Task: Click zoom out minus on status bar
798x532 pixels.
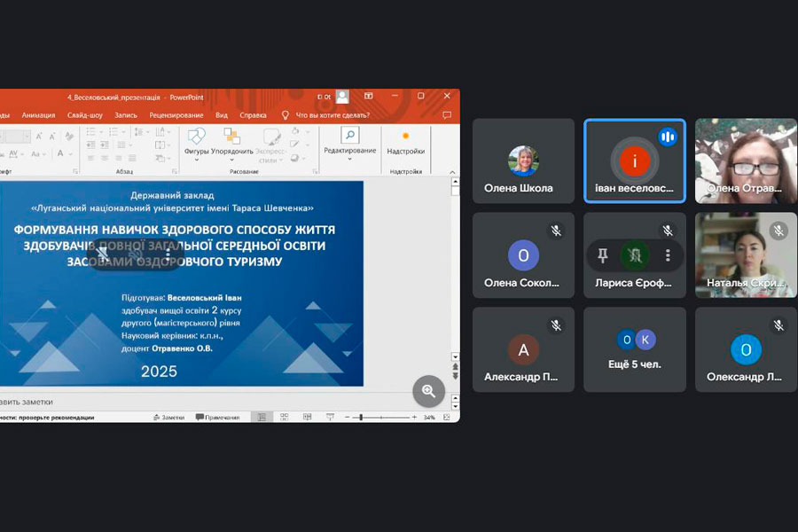Action: pyautogui.click(x=347, y=417)
